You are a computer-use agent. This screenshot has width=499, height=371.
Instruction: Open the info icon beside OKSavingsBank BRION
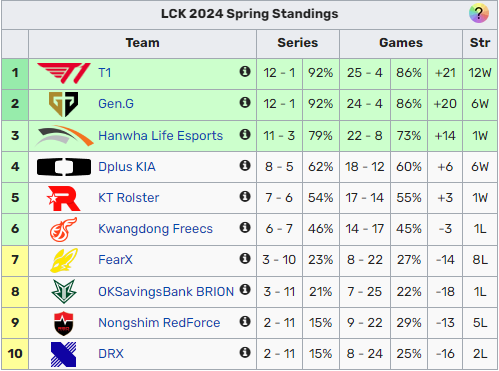click(x=245, y=290)
